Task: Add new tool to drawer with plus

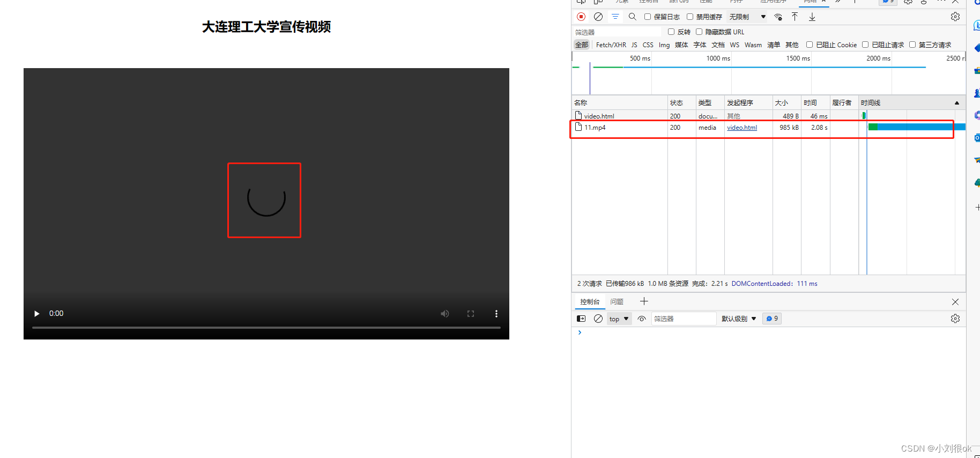Action: tap(644, 301)
